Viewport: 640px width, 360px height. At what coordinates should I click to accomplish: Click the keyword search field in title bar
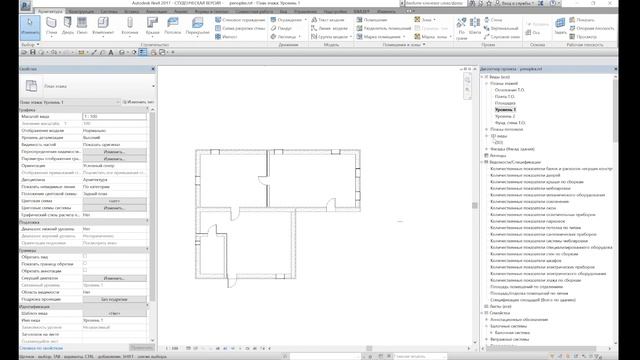(x=436, y=3)
